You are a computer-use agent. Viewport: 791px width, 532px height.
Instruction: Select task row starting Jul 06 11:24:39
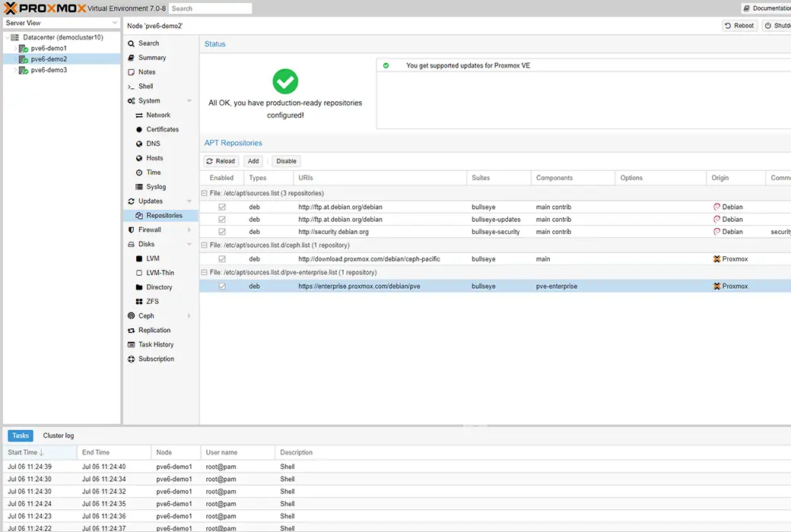click(x=396, y=467)
